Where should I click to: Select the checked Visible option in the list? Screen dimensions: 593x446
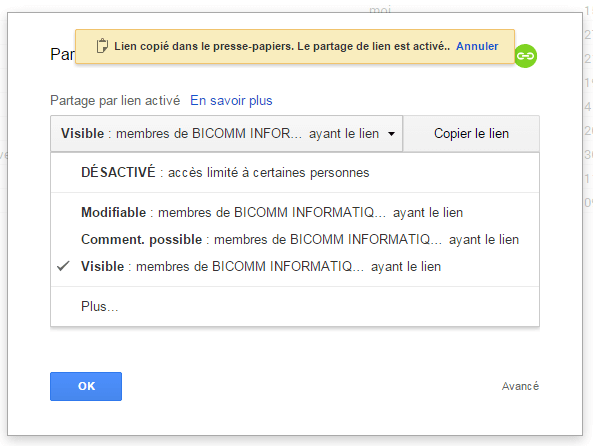coord(295,267)
